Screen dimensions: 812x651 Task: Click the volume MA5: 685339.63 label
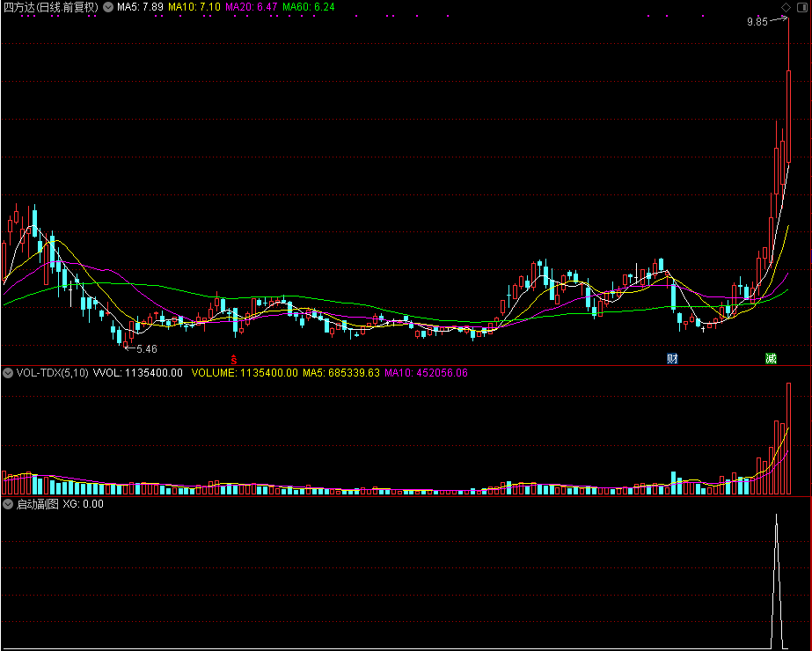(x=341, y=373)
